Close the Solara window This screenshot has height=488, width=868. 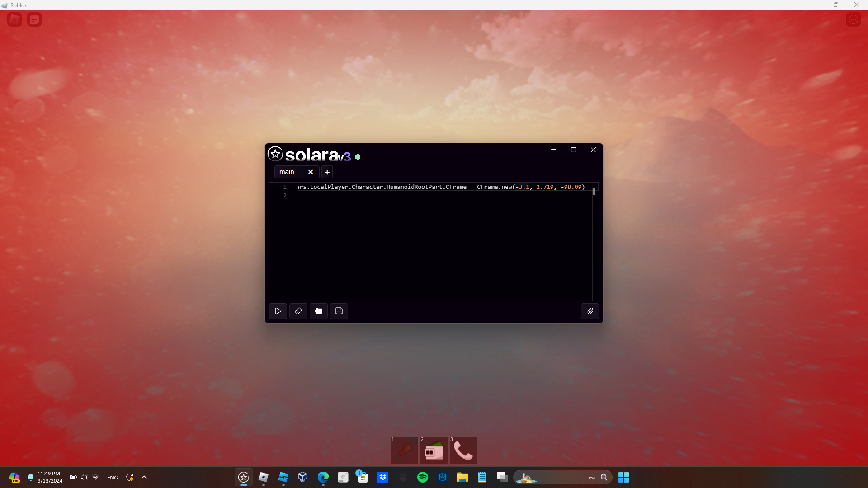pos(593,150)
